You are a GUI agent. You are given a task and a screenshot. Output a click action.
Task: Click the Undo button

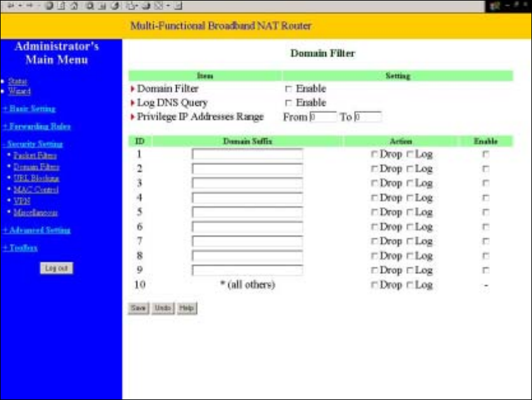163,308
